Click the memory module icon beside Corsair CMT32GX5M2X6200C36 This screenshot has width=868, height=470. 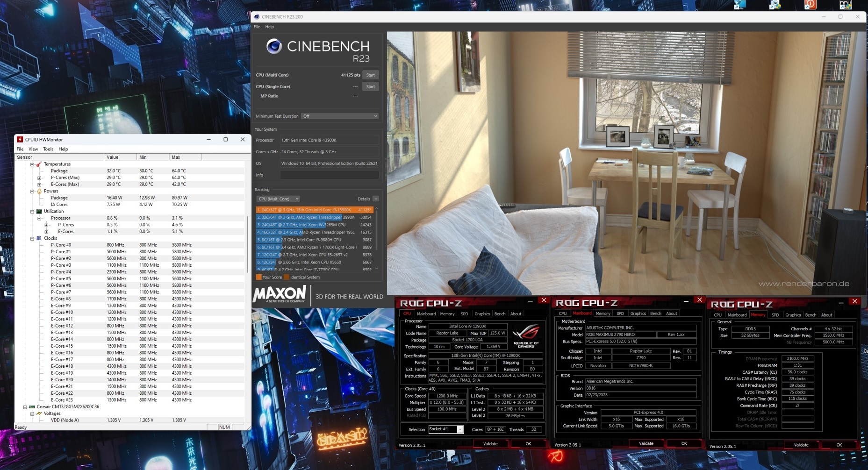click(x=32, y=407)
